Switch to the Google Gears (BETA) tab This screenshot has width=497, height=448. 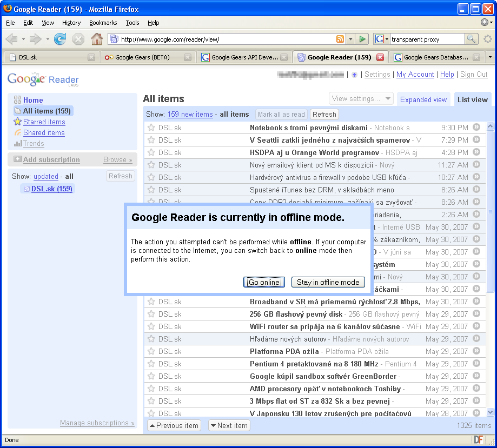pyautogui.click(x=148, y=57)
